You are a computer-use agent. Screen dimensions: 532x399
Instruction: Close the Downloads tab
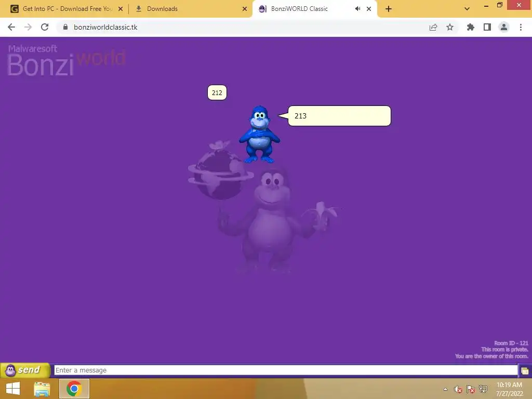point(245,9)
